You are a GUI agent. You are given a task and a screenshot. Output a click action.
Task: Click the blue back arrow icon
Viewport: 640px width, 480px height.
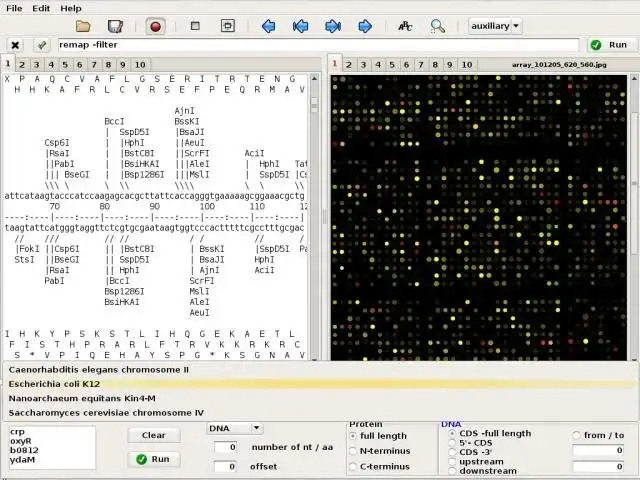click(268, 26)
